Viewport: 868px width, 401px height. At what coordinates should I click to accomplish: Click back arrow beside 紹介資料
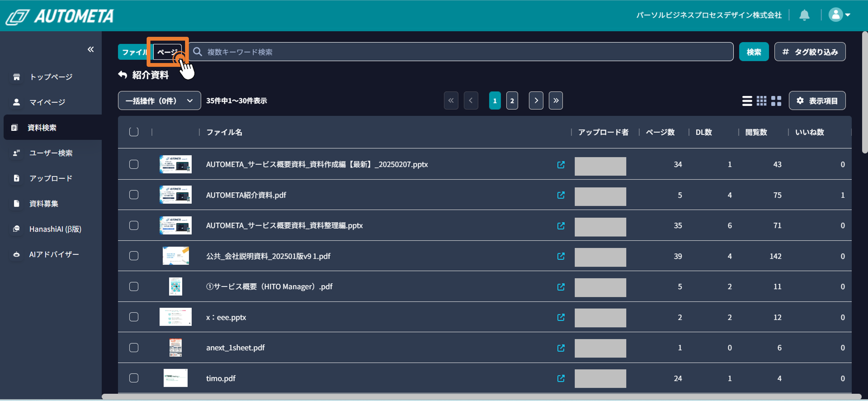(123, 75)
